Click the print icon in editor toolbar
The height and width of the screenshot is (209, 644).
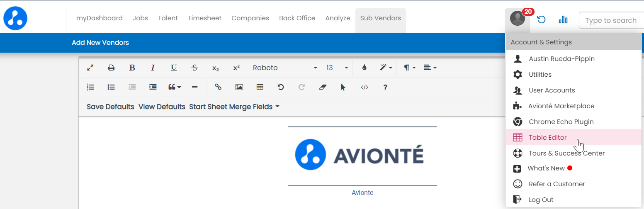point(111,68)
